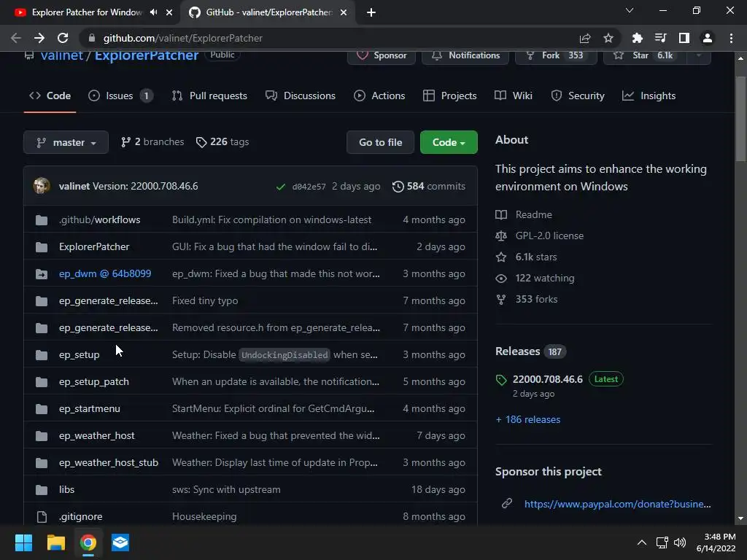Open Chrome profile avatar menu
Image resolution: width=747 pixels, height=560 pixels.
coord(707,38)
